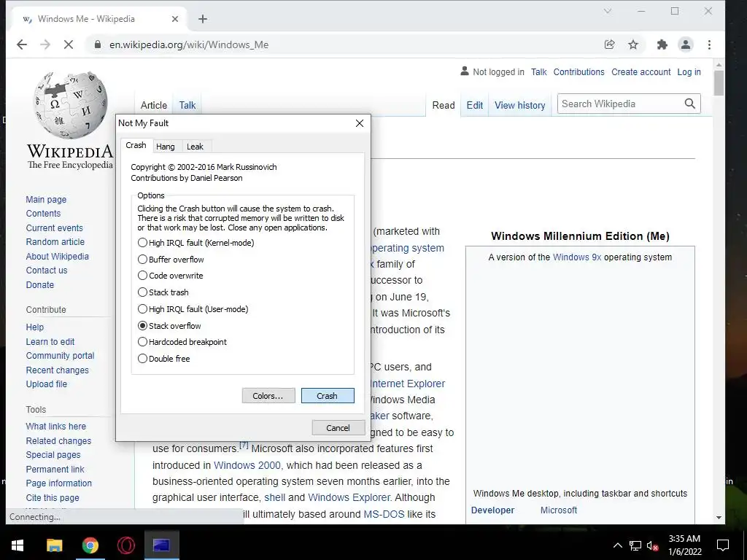Screen dimensions: 747x560
Task: Launch Opera from the taskbar
Action: pos(125,545)
